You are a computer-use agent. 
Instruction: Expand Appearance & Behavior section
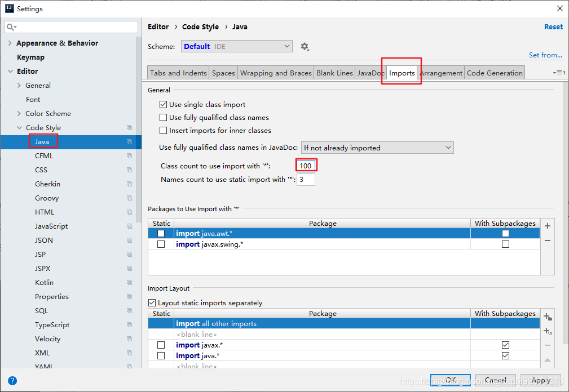pos(10,43)
